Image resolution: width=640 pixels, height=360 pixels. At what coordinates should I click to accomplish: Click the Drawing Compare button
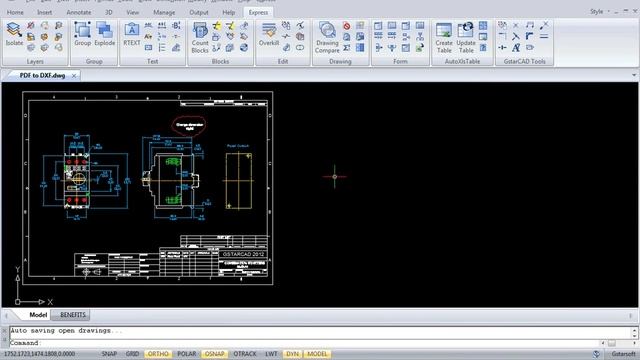point(327,38)
